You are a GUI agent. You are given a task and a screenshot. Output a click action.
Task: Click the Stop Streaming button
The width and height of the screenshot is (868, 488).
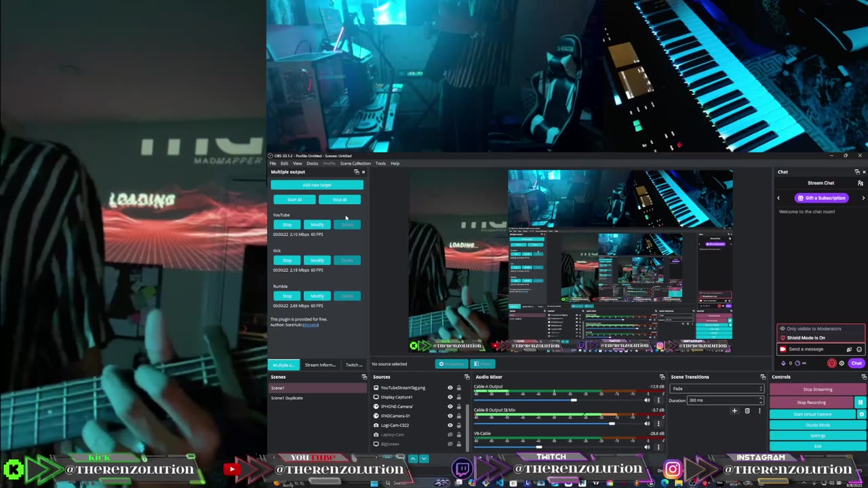pyautogui.click(x=817, y=390)
